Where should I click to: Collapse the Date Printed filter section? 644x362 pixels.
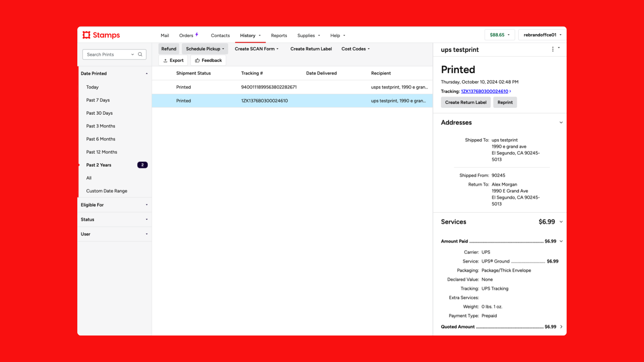147,74
